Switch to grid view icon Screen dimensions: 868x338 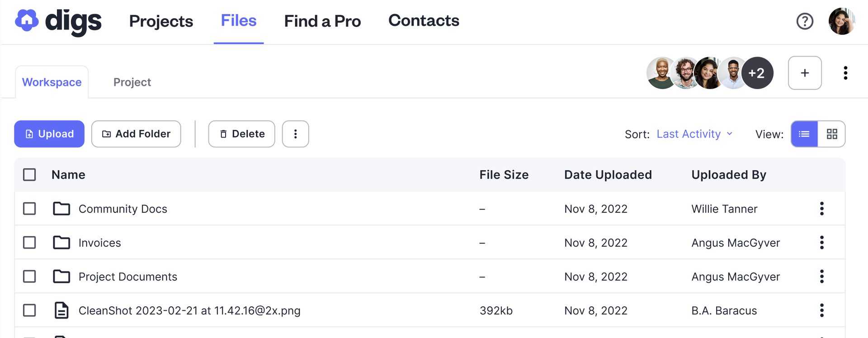coord(832,134)
